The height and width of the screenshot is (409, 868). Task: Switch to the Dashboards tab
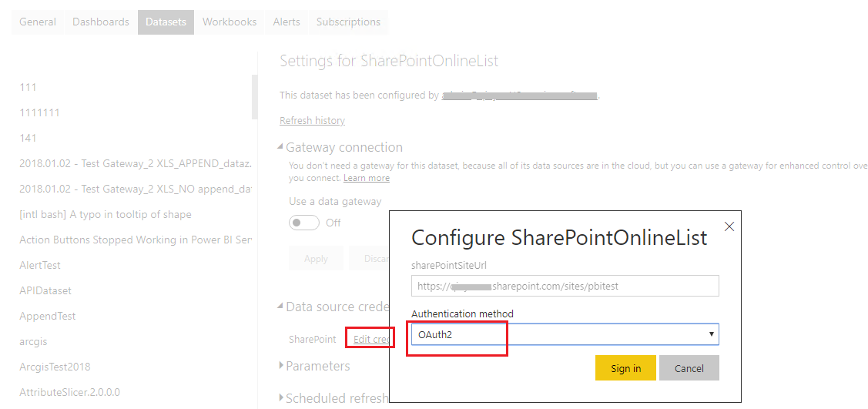[x=101, y=22]
